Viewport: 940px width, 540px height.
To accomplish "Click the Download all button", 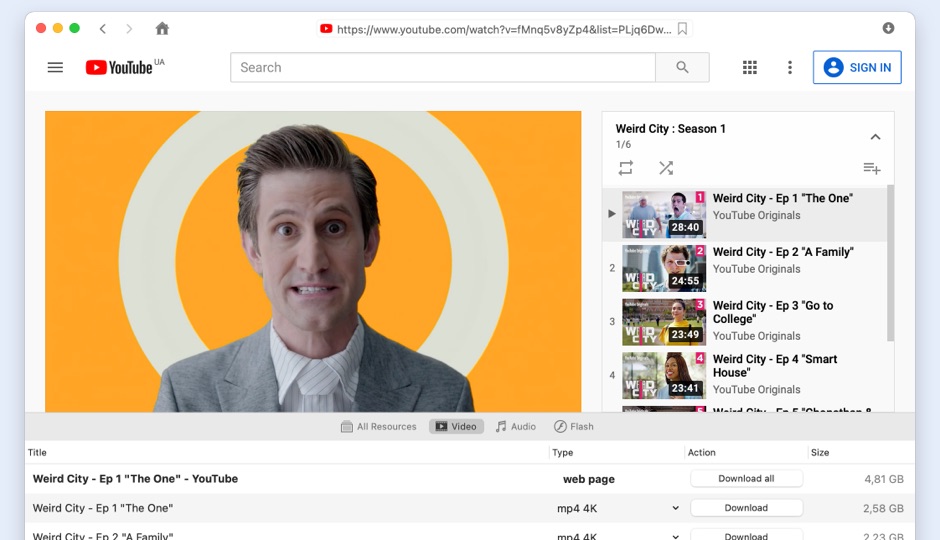I will (x=746, y=478).
